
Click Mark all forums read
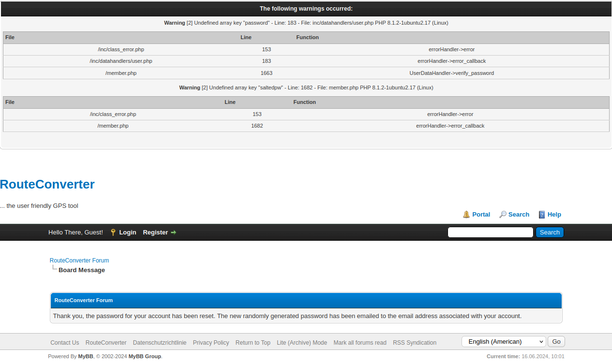coord(360,343)
